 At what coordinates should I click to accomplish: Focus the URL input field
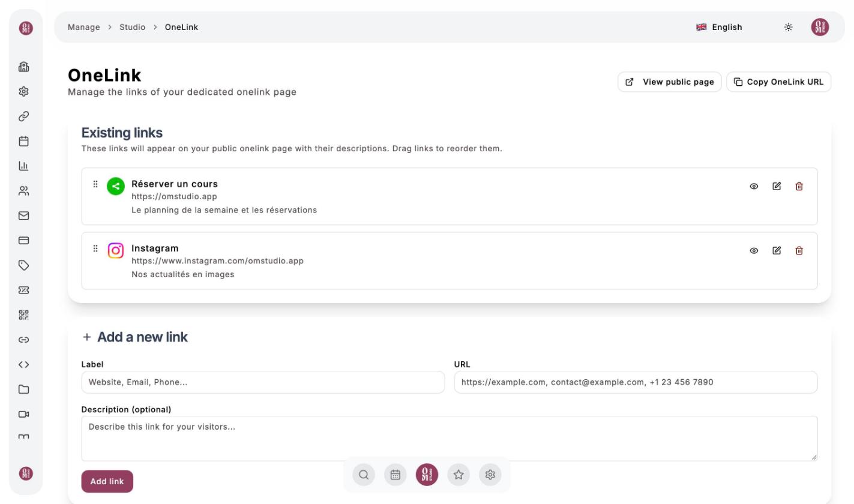pos(636,382)
